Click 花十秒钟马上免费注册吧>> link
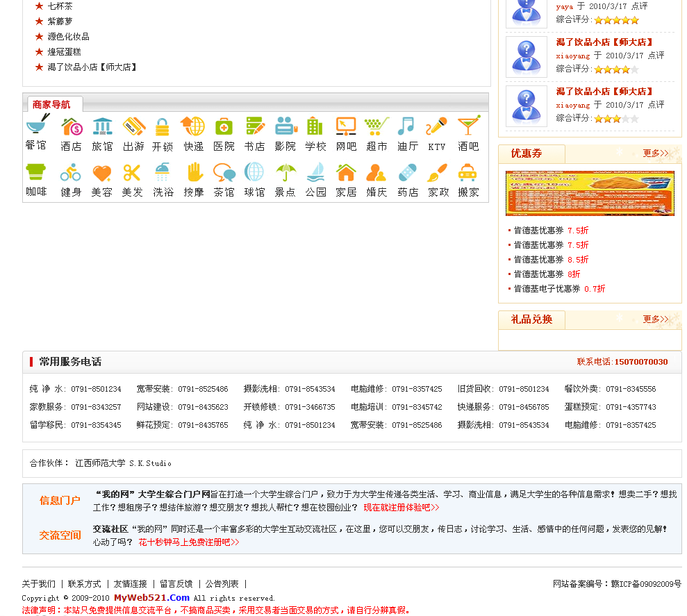 [x=189, y=542]
